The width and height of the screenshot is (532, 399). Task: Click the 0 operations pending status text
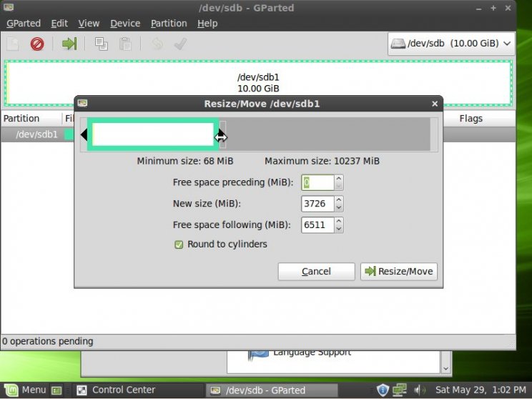point(47,341)
